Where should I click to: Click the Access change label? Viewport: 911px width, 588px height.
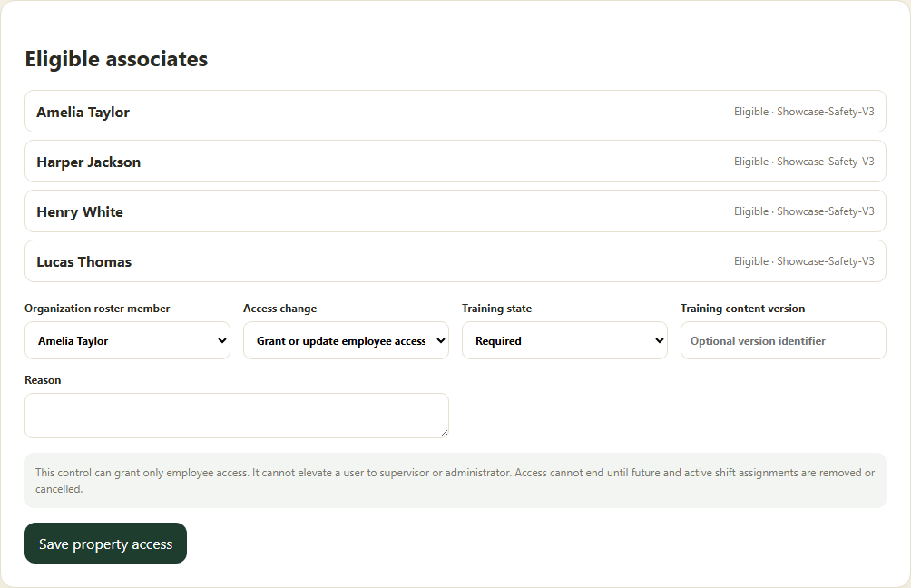280,309
